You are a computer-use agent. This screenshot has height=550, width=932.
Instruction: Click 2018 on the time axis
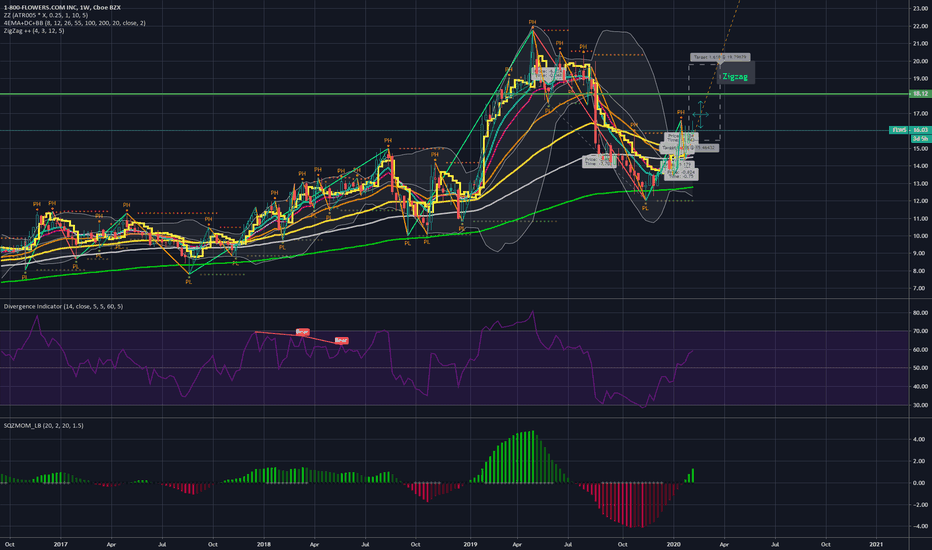(x=264, y=544)
